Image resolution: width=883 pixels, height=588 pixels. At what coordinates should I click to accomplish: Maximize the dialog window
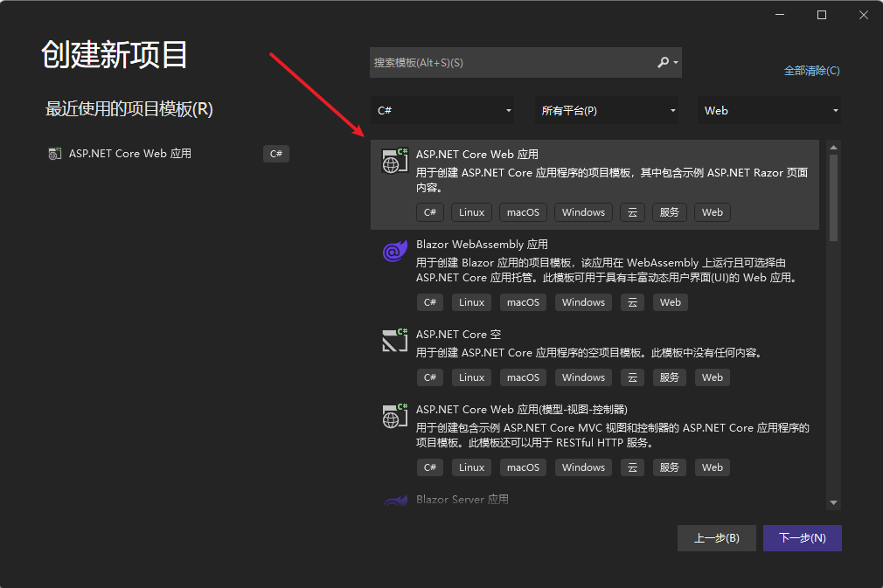(822, 15)
